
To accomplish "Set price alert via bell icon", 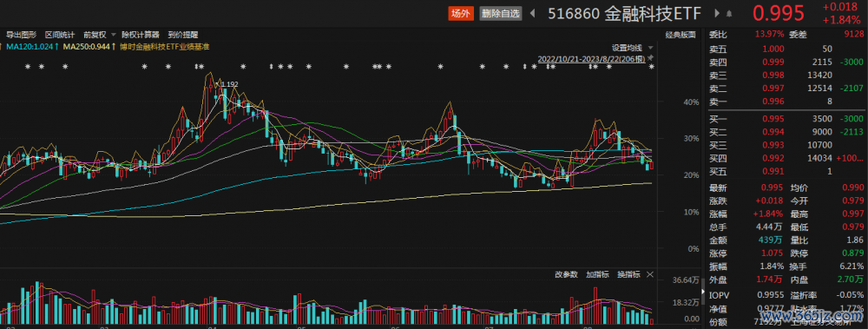I will coord(730,14).
